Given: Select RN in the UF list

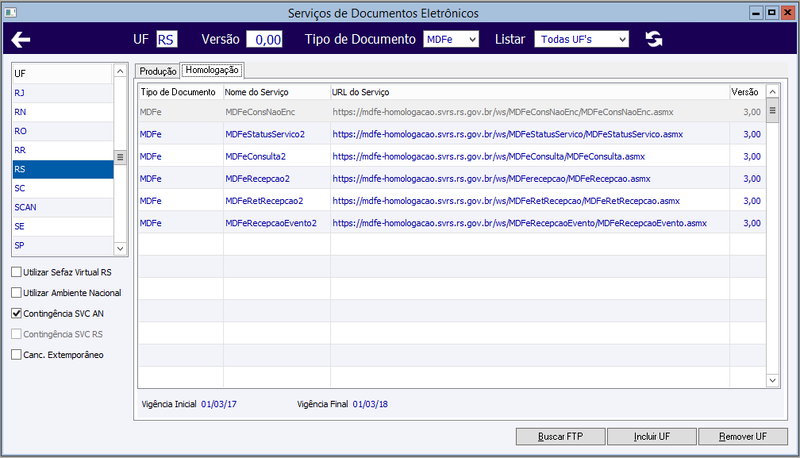Looking at the screenshot, I should [63, 112].
